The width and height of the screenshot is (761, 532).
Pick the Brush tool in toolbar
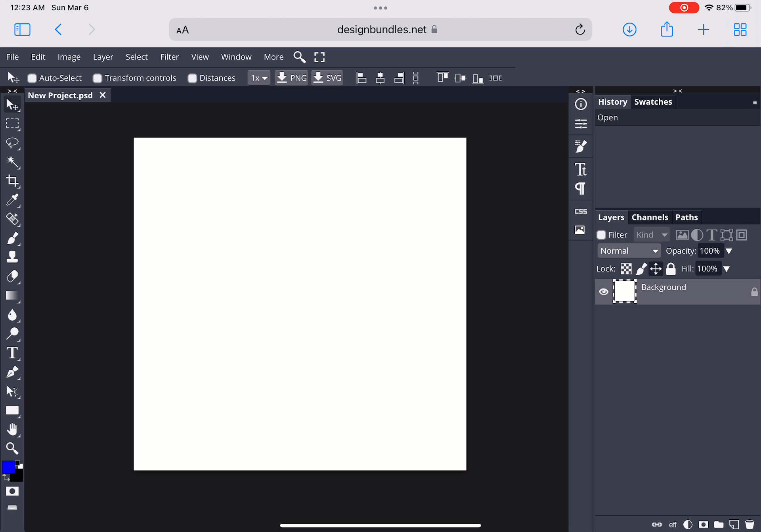(12, 238)
